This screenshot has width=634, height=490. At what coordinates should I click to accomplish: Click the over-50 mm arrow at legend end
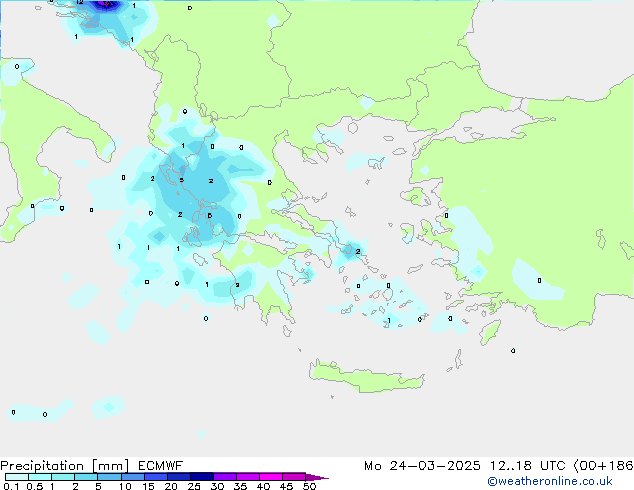(x=317, y=477)
